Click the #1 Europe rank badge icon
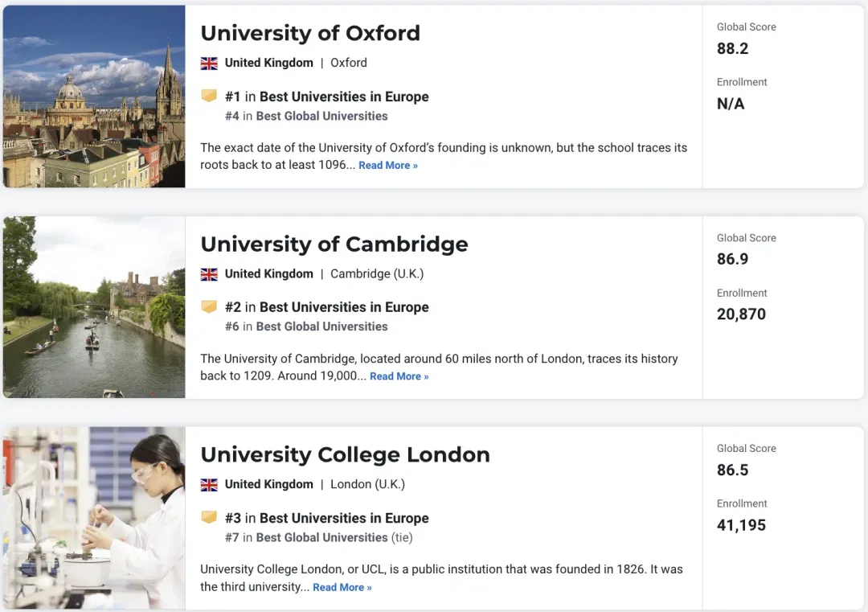 (x=209, y=97)
